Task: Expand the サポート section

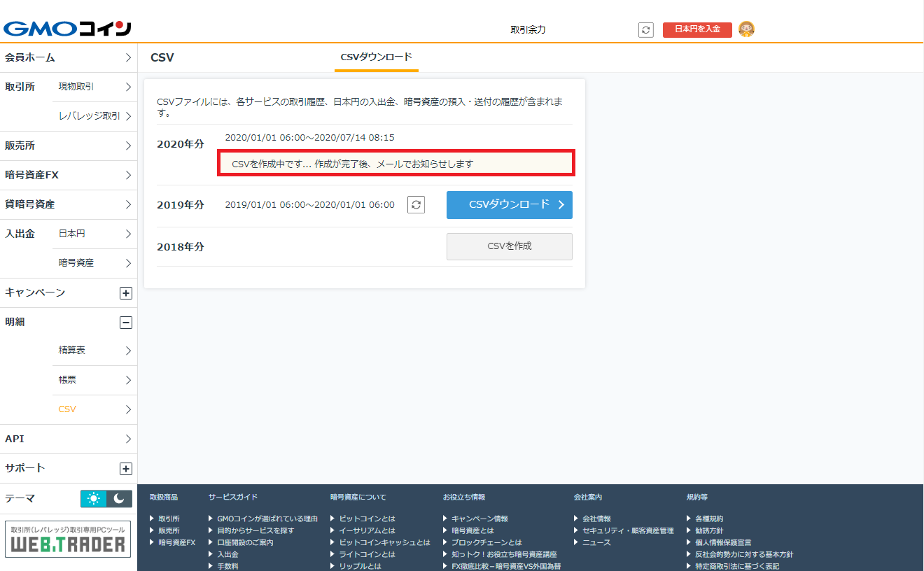Action: pyautogui.click(x=125, y=468)
